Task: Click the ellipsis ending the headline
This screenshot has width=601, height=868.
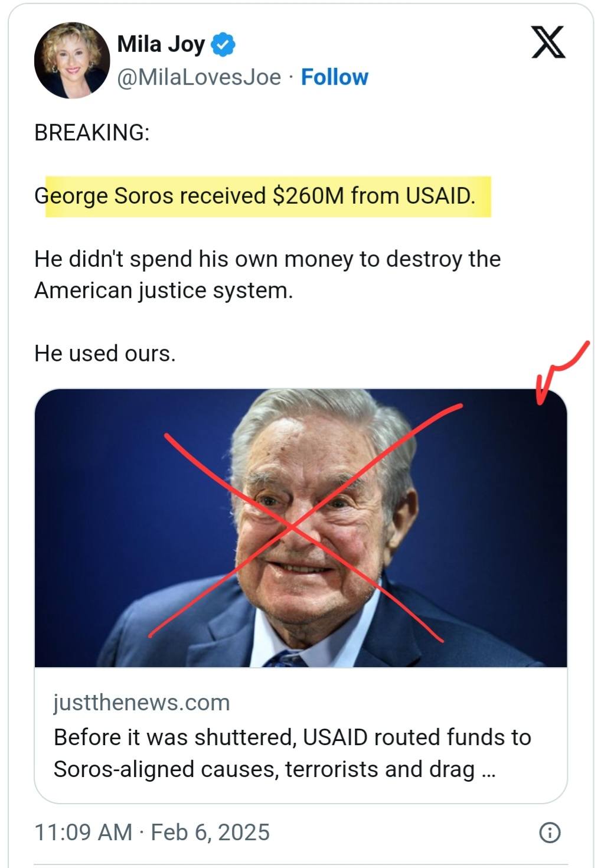Action: [x=488, y=770]
